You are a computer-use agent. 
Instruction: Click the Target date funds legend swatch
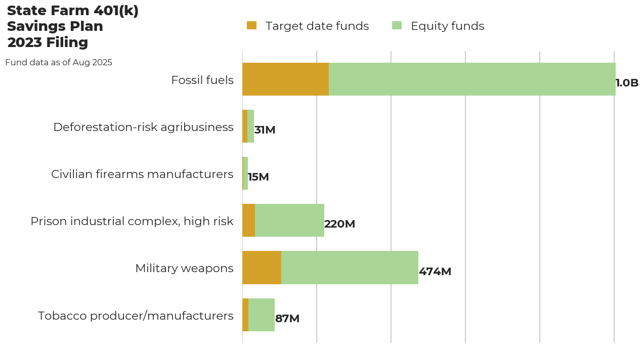252,25
